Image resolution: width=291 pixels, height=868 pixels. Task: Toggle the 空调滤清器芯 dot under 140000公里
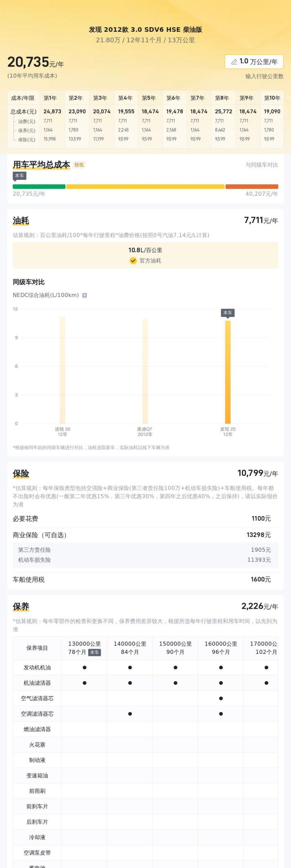tap(130, 714)
